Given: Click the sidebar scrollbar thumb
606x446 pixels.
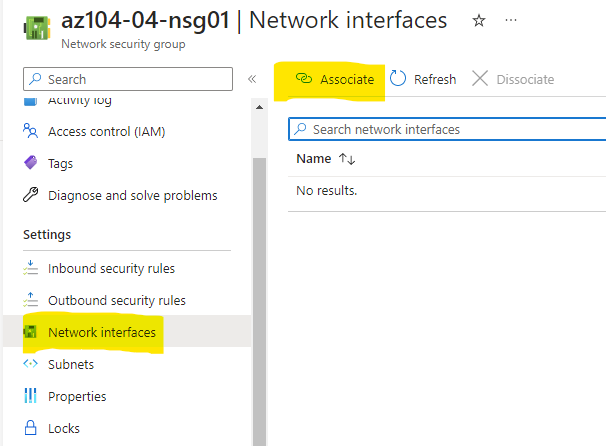Looking at the screenshot, I should [x=259, y=301].
